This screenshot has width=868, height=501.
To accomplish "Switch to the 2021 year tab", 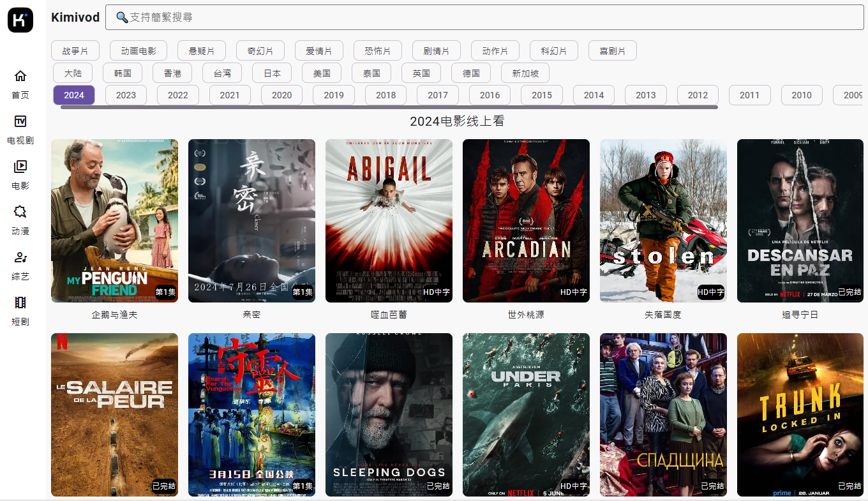I will pos(230,95).
